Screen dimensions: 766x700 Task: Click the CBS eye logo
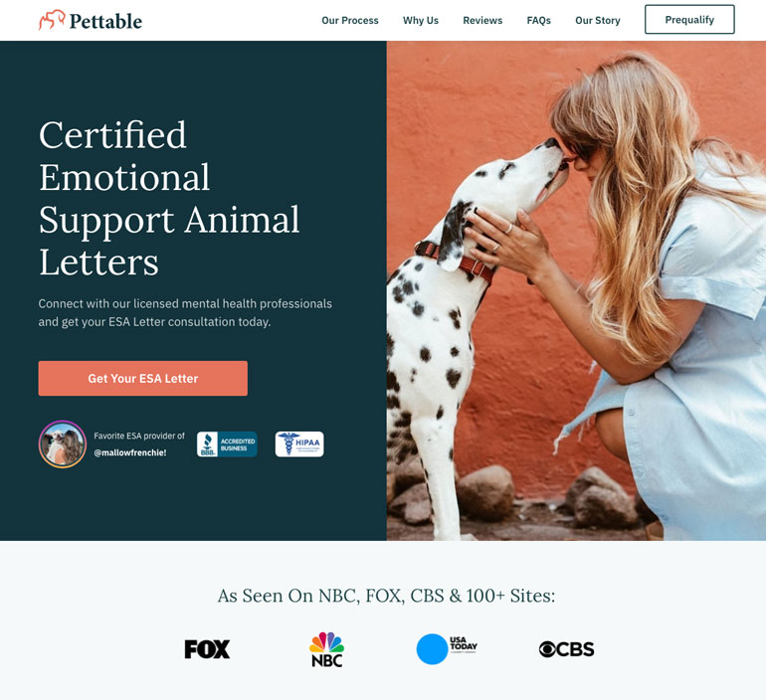point(567,649)
